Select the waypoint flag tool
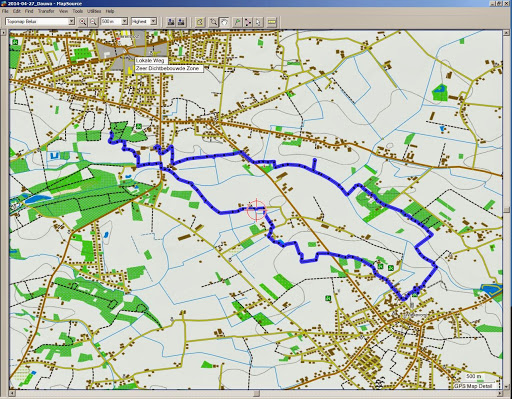This screenshot has width=512, height=399. [x=237, y=22]
